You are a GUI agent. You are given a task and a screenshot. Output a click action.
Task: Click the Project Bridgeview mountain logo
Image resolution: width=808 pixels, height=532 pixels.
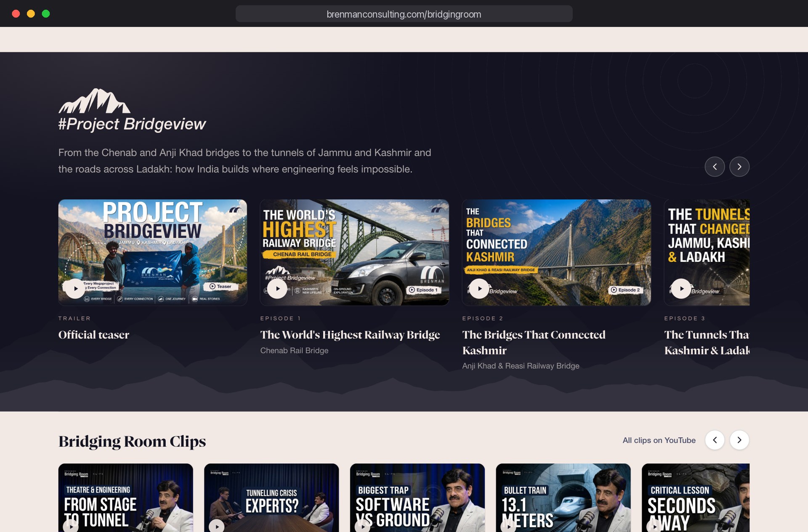[94, 101]
